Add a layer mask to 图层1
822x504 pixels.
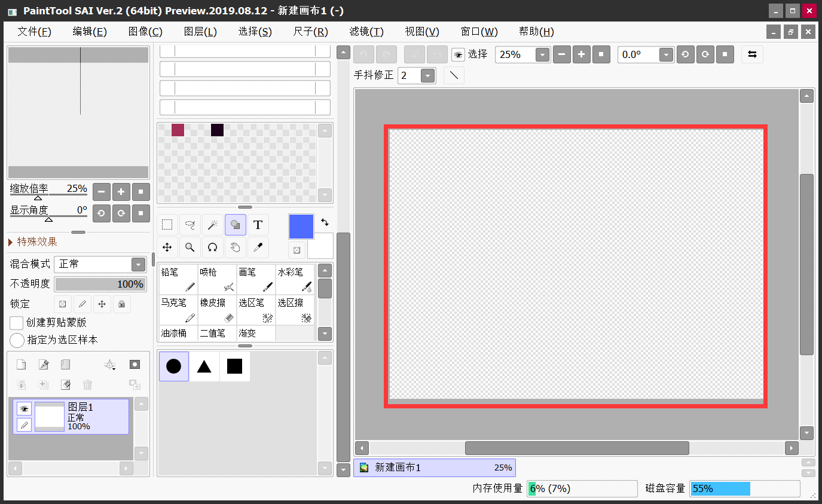point(135,365)
